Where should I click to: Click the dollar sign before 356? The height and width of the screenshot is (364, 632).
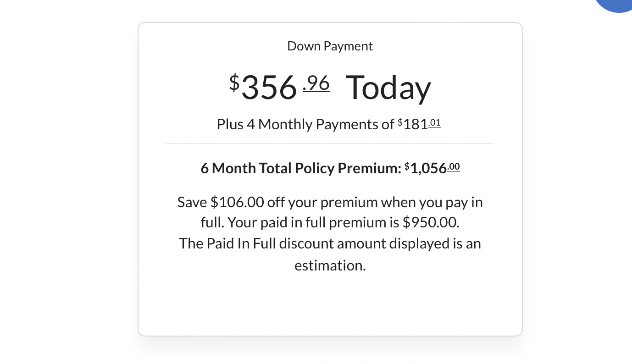click(x=234, y=83)
